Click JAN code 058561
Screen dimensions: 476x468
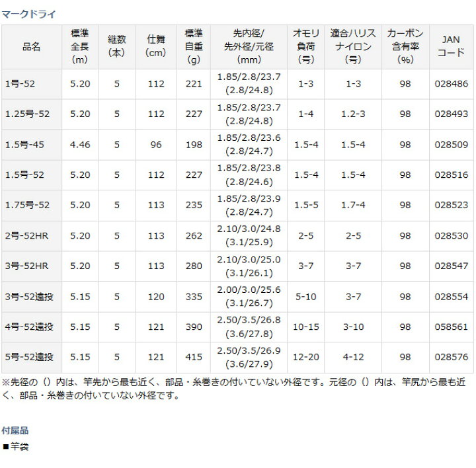pyautogui.click(x=450, y=327)
